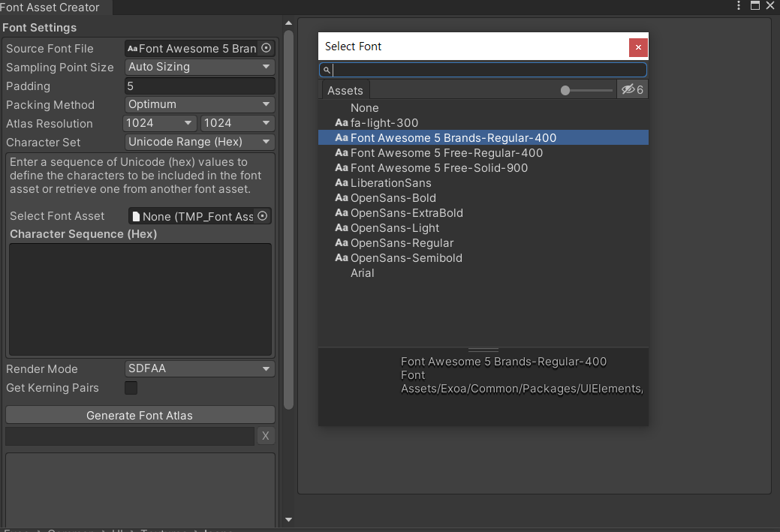Image resolution: width=780 pixels, height=532 pixels.
Task: Enable Get Kerning Pairs checkbox
Action: [x=131, y=388]
